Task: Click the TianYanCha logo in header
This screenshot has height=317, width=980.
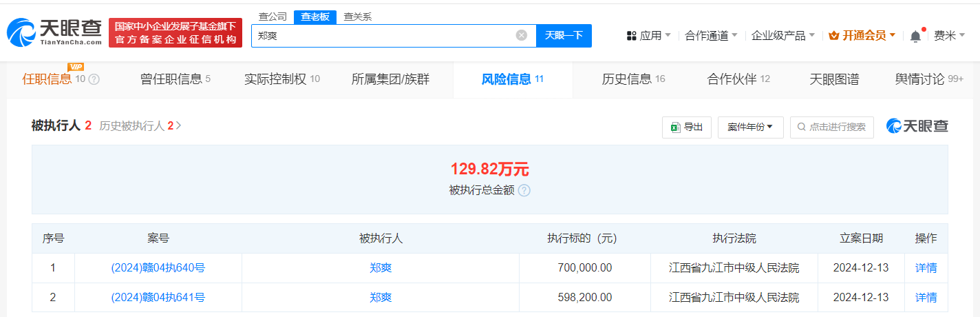Action: 54,32
